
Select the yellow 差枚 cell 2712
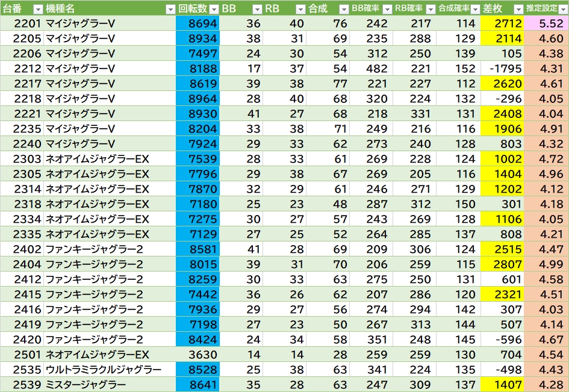coord(502,23)
